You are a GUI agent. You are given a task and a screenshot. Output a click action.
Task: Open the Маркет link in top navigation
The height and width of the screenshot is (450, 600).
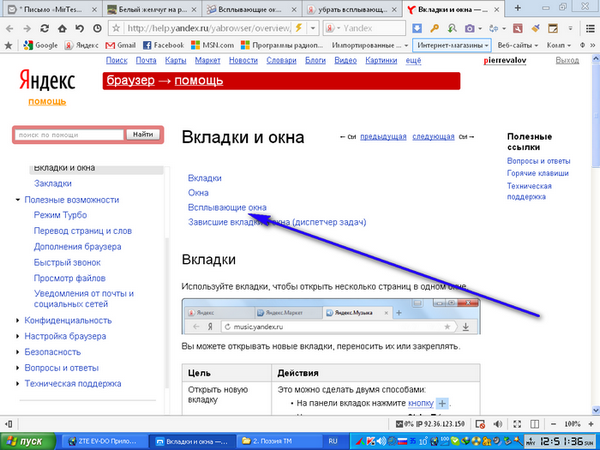tap(207, 60)
